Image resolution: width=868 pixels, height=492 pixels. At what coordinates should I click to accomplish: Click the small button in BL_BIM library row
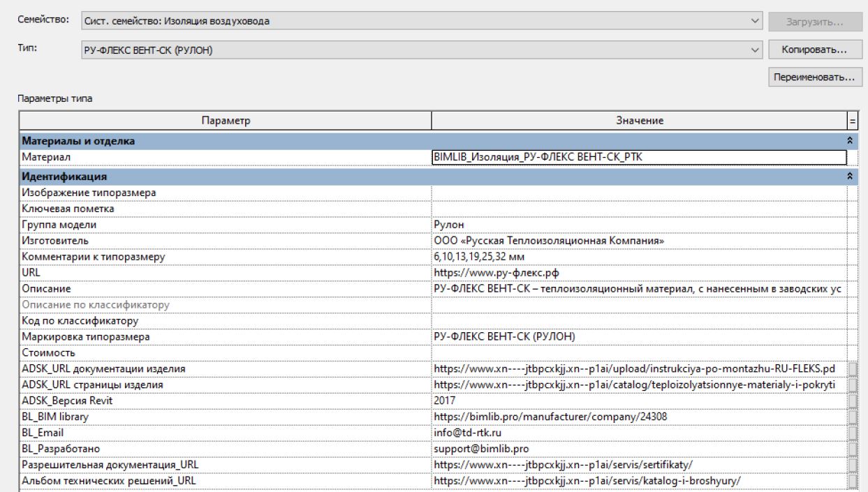[x=851, y=417]
